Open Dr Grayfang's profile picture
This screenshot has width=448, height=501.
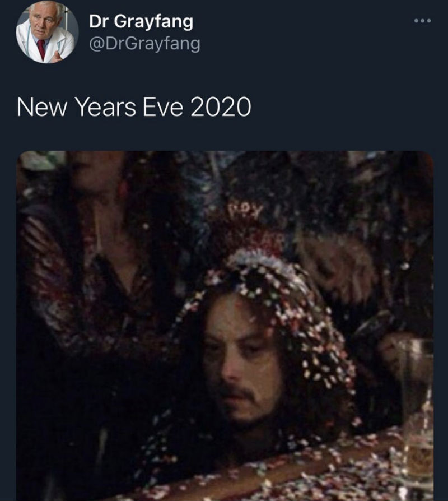47,33
